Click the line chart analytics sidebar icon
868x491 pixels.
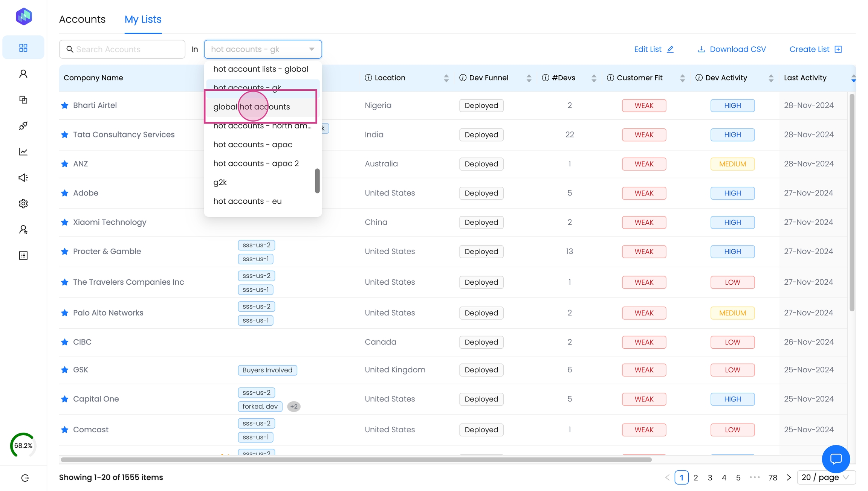click(23, 152)
